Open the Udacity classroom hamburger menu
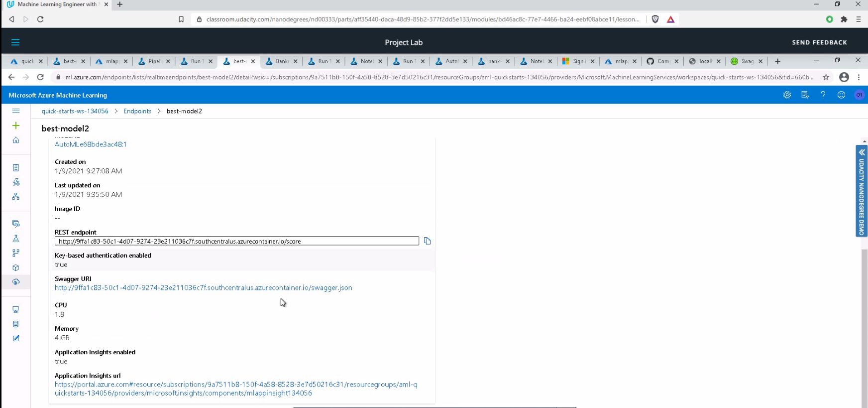 click(x=15, y=42)
